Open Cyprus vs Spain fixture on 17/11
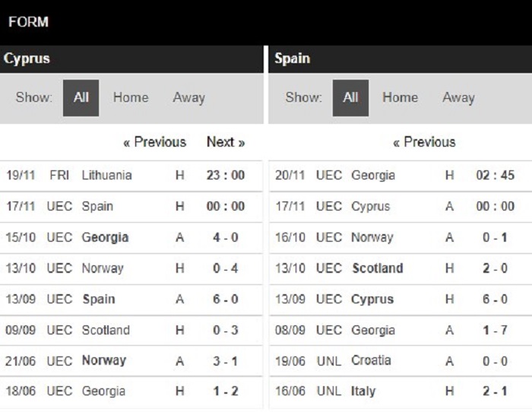The image size is (532, 412). point(131,206)
